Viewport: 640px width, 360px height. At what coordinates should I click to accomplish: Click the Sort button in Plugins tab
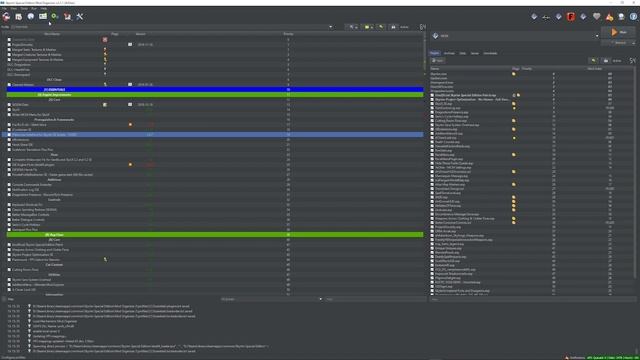click(x=438, y=60)
